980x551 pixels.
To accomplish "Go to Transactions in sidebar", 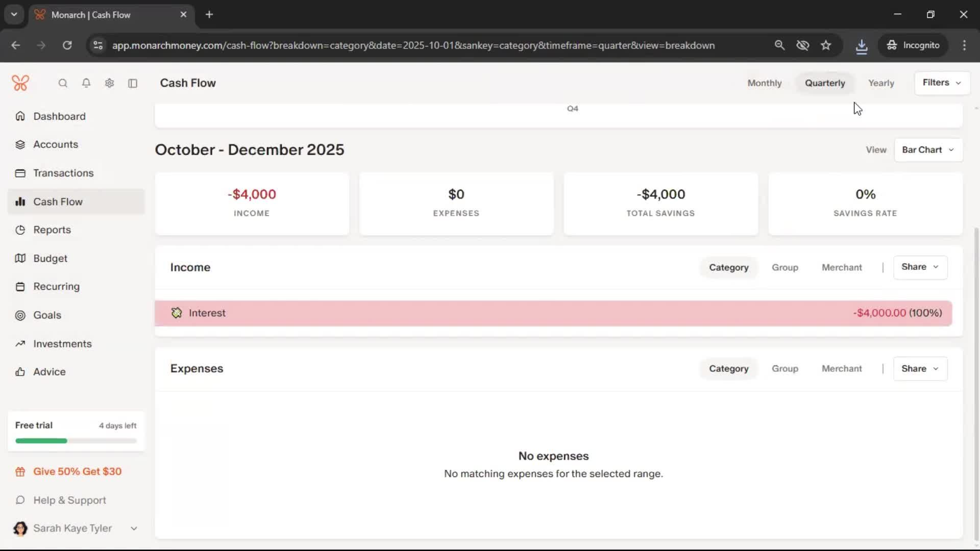I will click(x=63, y=173).
